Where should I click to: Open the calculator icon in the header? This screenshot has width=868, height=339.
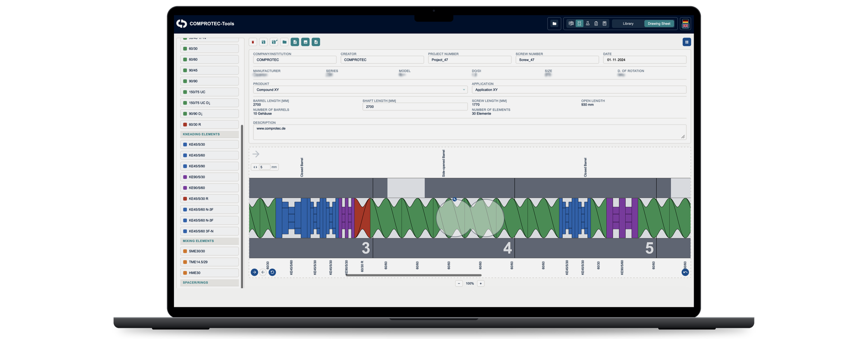coord(604,24)
